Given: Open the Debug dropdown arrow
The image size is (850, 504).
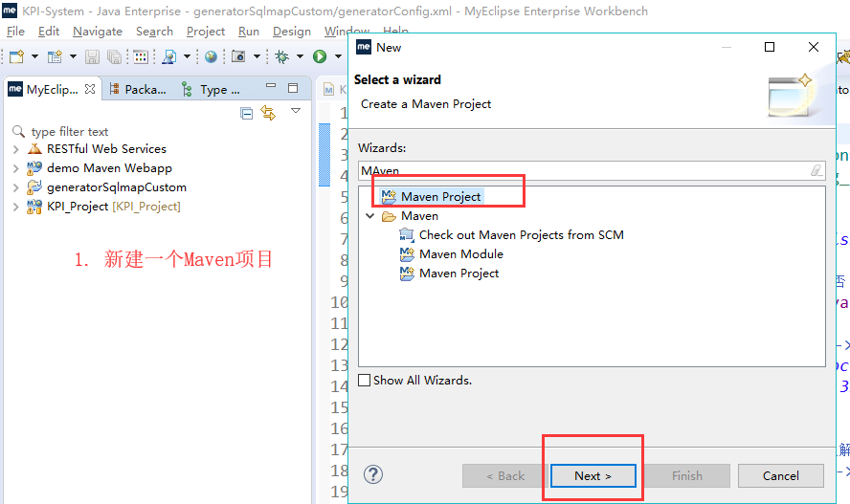Looking at the screenshot, I should point(300,56).
